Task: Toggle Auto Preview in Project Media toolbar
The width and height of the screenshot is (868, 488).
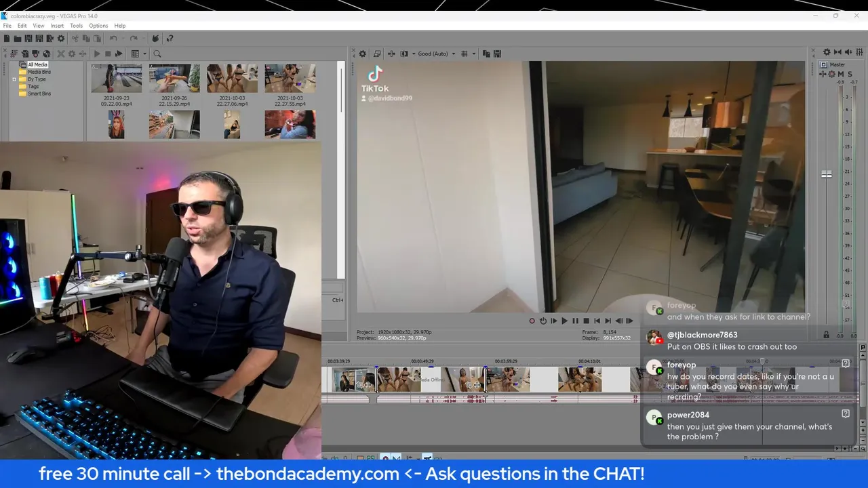Action: pos(119,54)
